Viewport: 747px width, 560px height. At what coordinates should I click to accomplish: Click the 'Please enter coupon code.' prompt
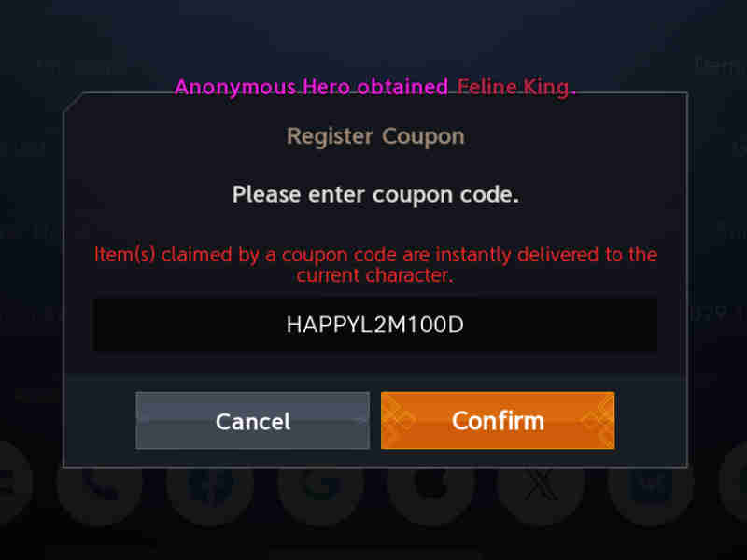click(x=375, y=195)
